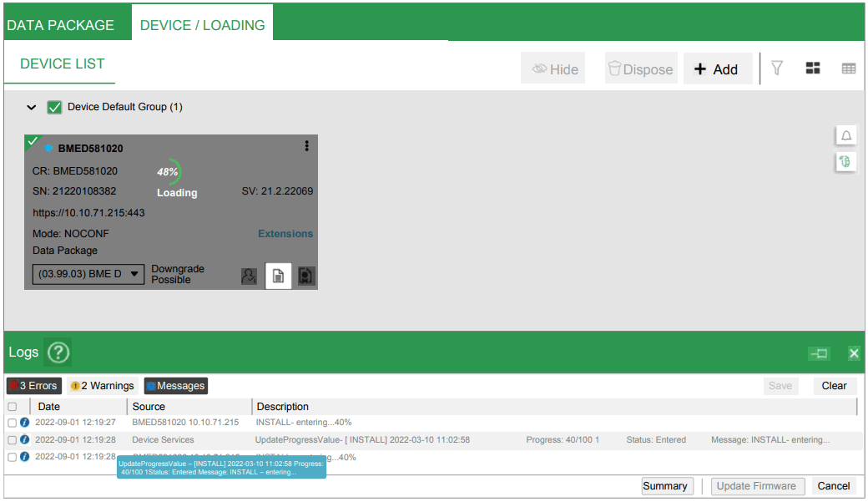Switch to DATA PACKAGE tab
This screenshot has width=868, height=502.
click(x=60, y=25)
